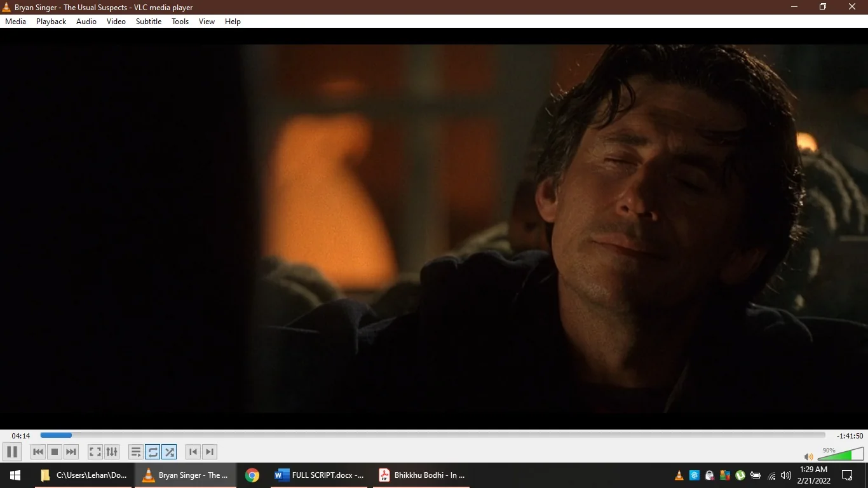Jump to the previous chapter

pos(193,452)
